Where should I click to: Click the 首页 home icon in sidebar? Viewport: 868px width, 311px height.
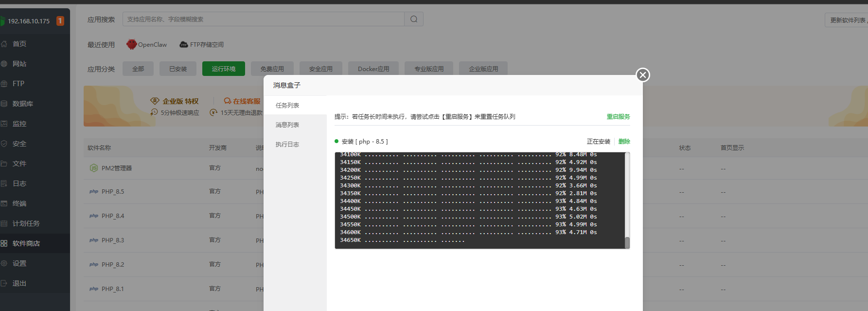[x=4, y=44]
